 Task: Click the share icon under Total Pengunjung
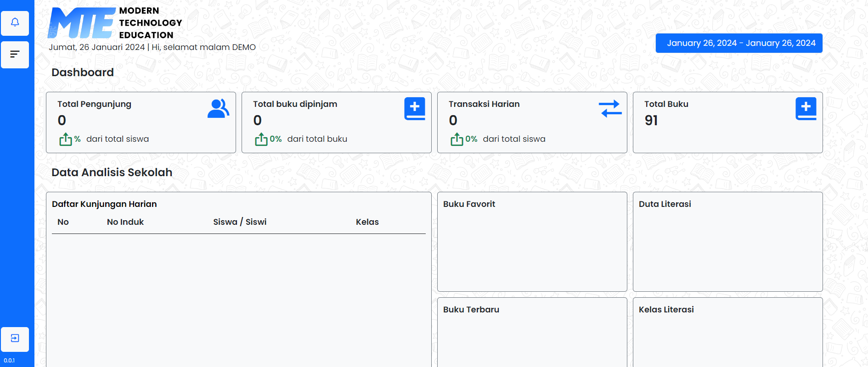tap(65, 139)
